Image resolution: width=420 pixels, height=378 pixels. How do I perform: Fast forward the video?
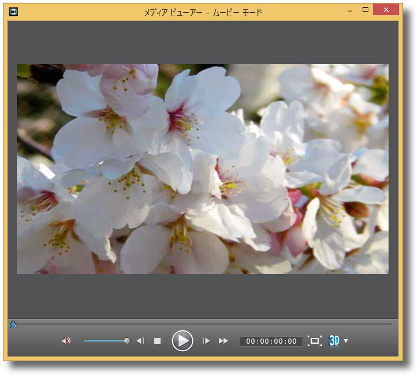223,341
